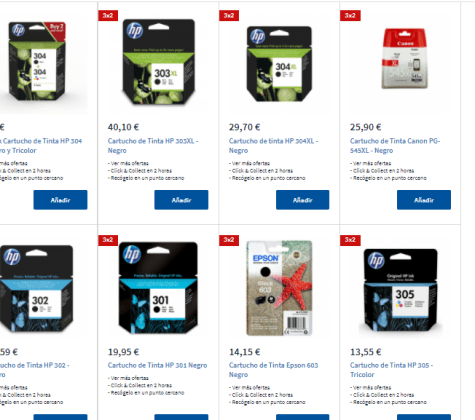This screenshot has height=420, width=475.
Task: Click the 3x2 badge on HP 304XL
Action: coord(229,15)
